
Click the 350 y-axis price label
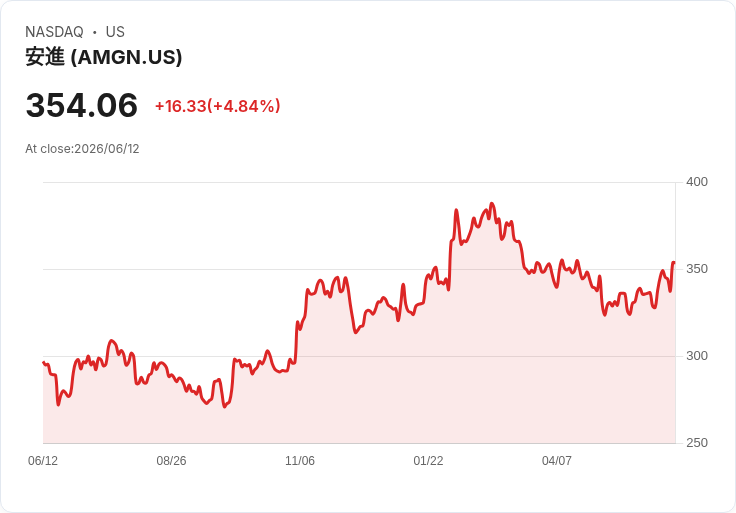point(697,269)
